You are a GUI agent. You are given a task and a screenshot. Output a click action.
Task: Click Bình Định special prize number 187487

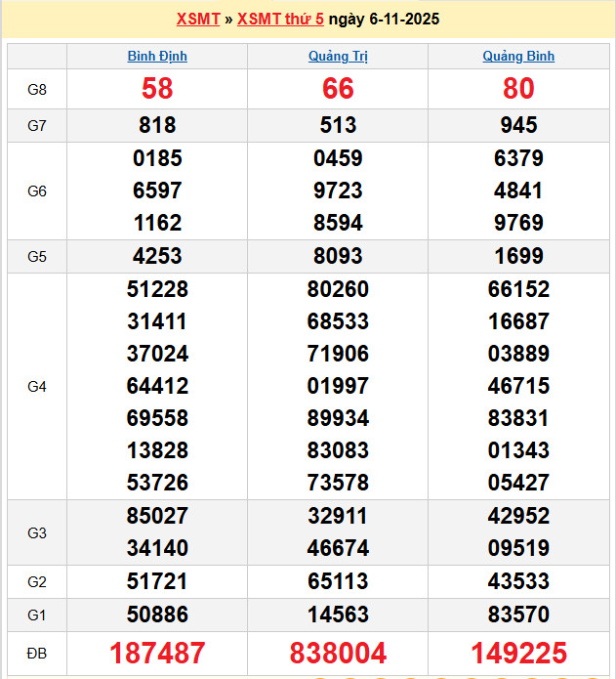[x=157, y=654]
